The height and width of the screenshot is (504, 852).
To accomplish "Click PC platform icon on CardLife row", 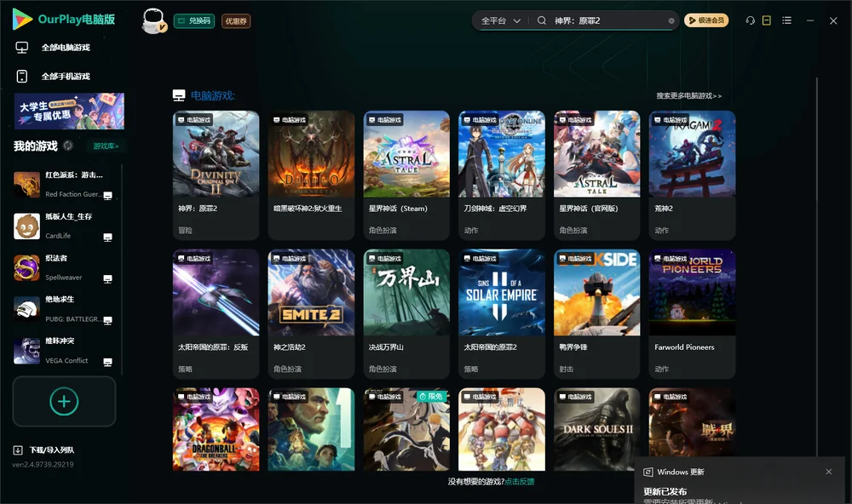I will coord(107,238).
